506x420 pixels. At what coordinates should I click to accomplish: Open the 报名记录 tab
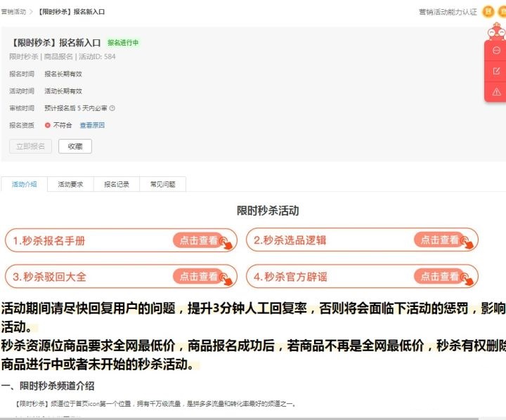tap(117, 184)
